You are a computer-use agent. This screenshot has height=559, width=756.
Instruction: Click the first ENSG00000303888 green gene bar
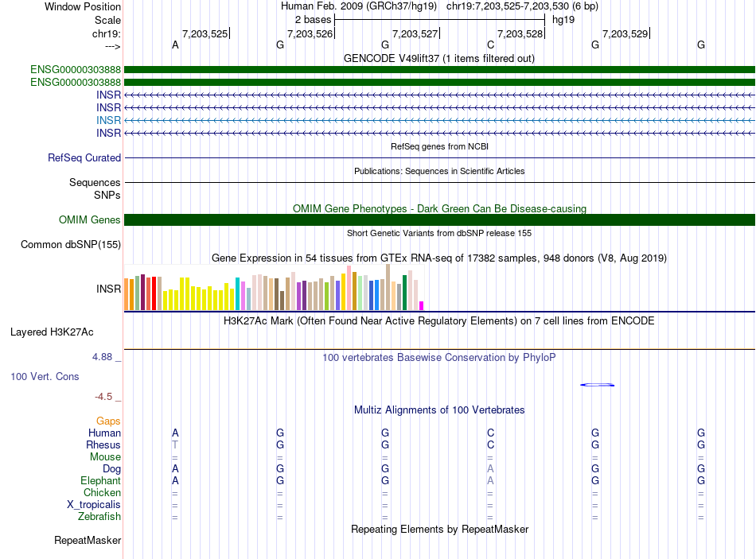click(x=439, y=69)
